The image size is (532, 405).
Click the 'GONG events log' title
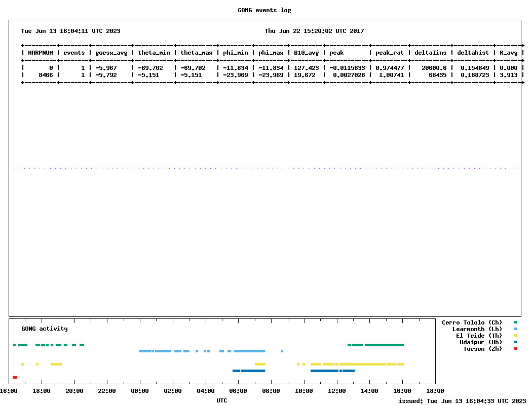(x=264, y=10)
